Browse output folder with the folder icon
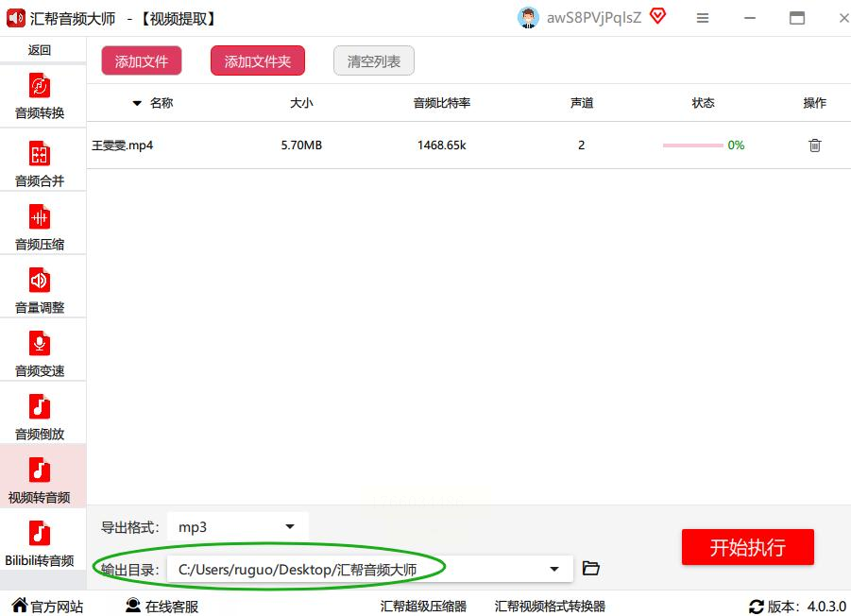This screenshot has width=851, height=616. click(x=590, y=568)
